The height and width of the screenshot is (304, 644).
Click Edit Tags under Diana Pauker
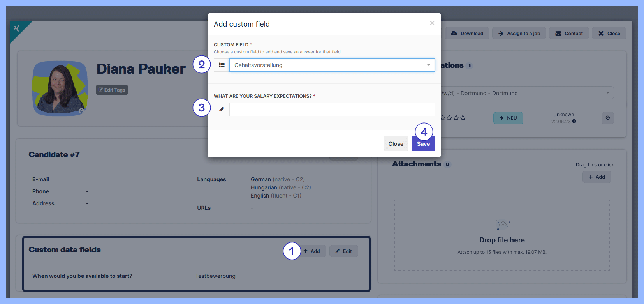click(x=112, y=90)
